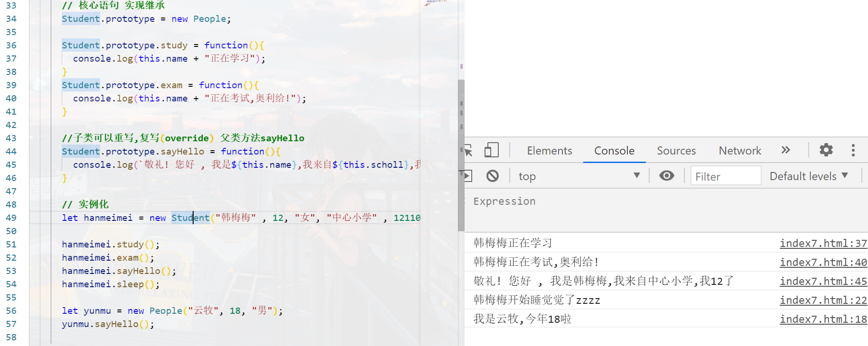Open the top context dropdown

coord(579,176)
